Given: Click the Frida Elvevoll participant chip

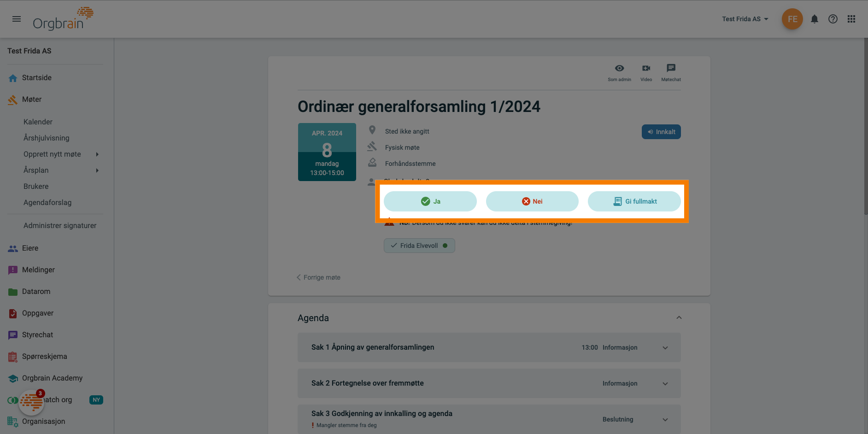Looking at the screenshot, I should [419, 246].
